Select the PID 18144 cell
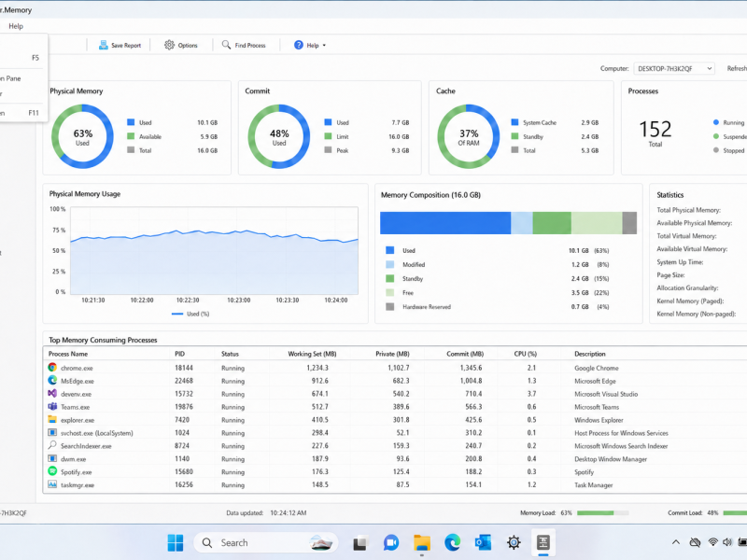 pyautogui.click(x=183, y=368)
